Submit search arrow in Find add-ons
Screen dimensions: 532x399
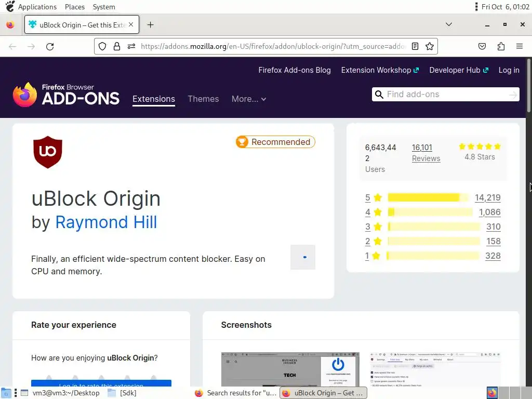tap(513, 95)
